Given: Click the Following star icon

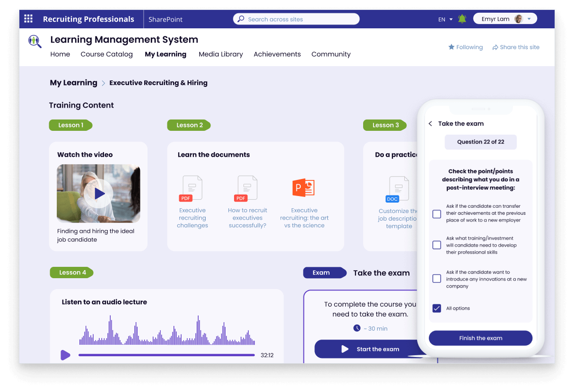Looking at the screenshot, I should pos(451,47).
